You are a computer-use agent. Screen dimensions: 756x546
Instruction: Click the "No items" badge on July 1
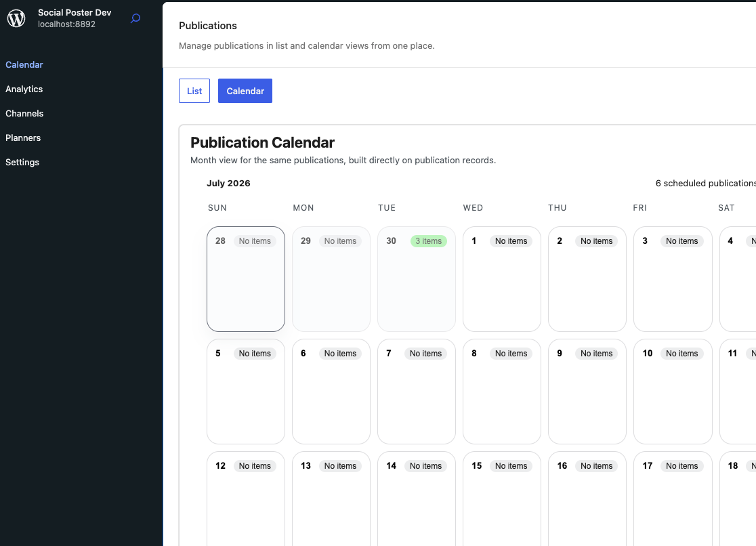point(511,241)
